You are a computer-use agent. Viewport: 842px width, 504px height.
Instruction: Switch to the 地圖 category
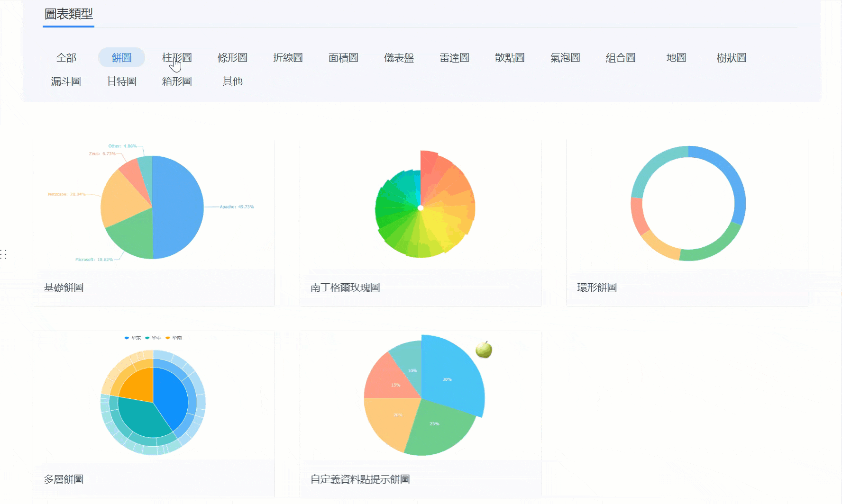(676, 57)
